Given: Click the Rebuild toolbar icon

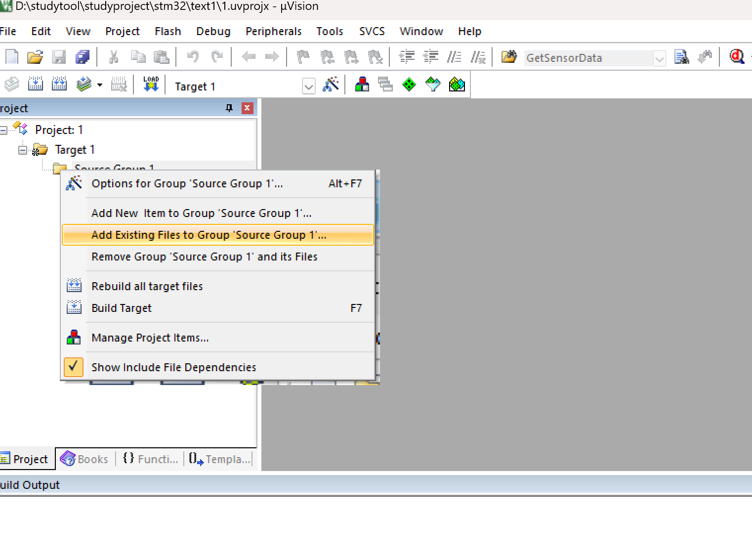Looking at the screenshot, I should (x=59, y=85).
